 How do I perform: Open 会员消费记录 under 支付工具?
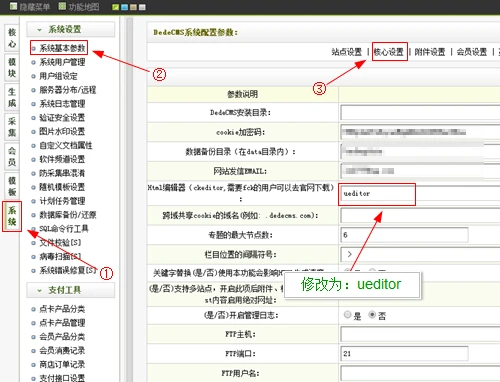(x=62, y=351)
